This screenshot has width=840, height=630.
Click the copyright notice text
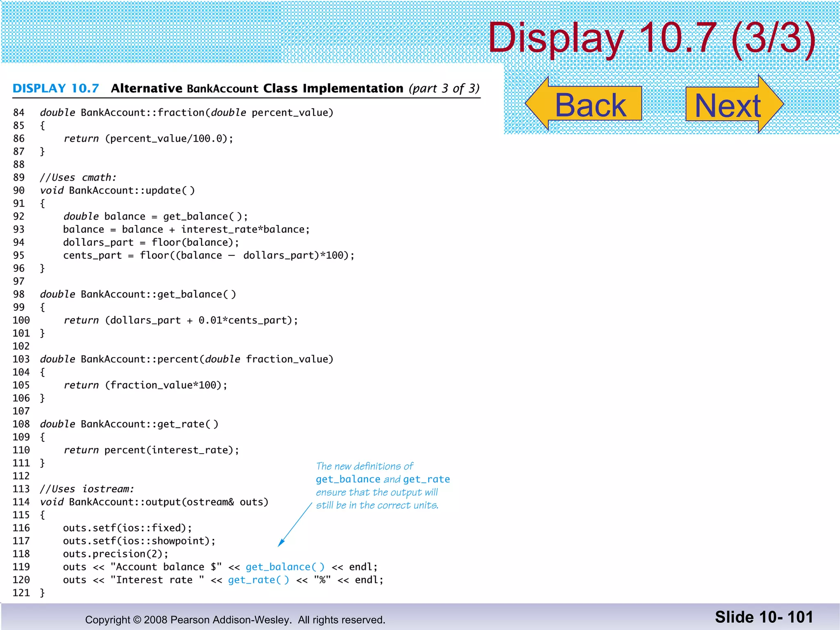coord(235,620)
